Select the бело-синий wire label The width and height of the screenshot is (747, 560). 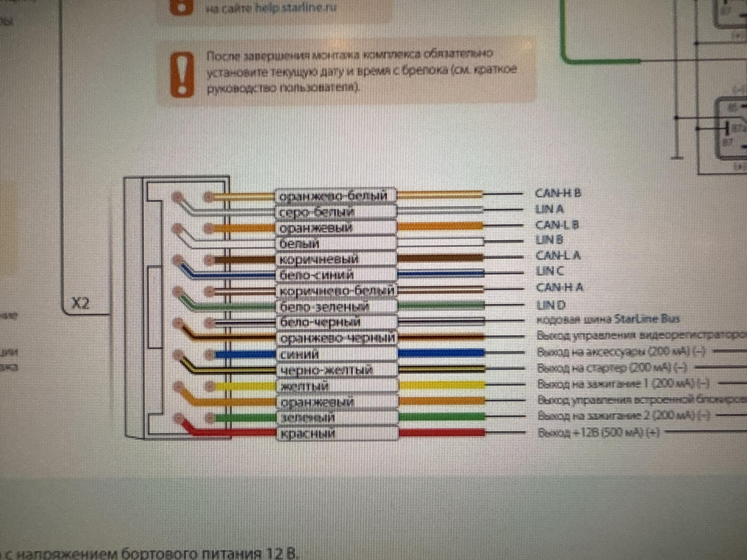pos(336,275)
